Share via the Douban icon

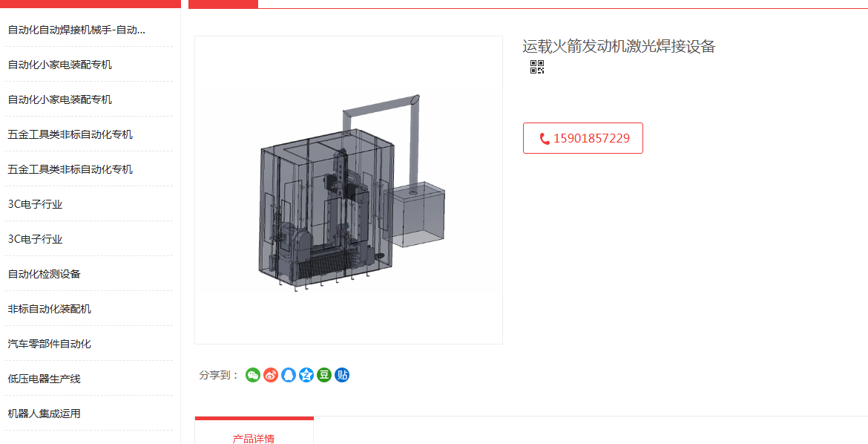click(324, 375)
